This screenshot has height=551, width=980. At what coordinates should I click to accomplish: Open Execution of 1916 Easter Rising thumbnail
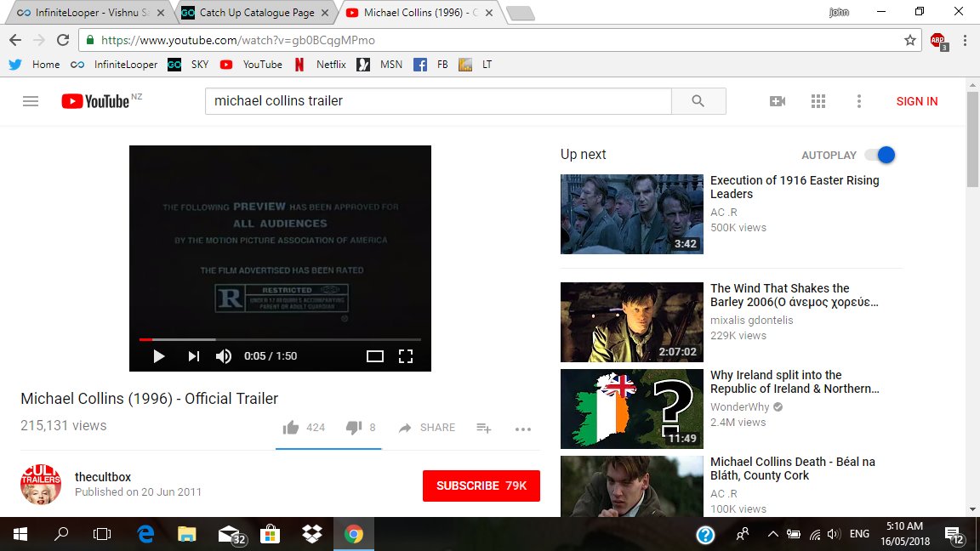click(x=632, y=213)
